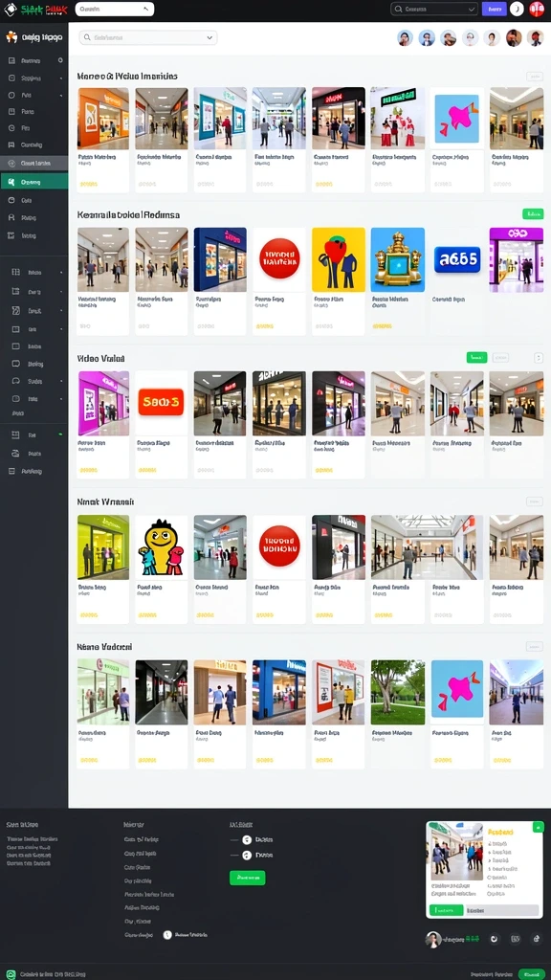Click the white circular icon beside purple button
The width and height of the screenshot is (551, 980).
point(517,9)
